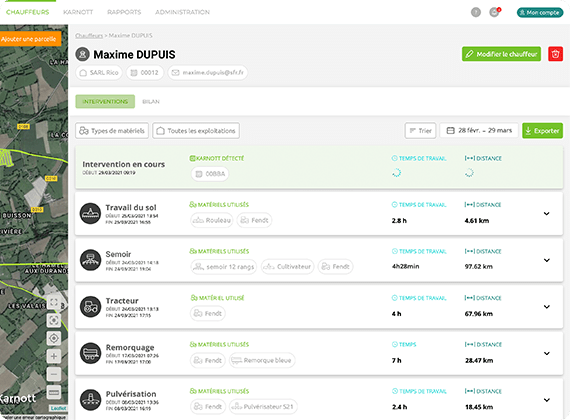This screenshot has height=420, width=570.
Task: Open the Trier sort dropdown
Action: point(420,131)
